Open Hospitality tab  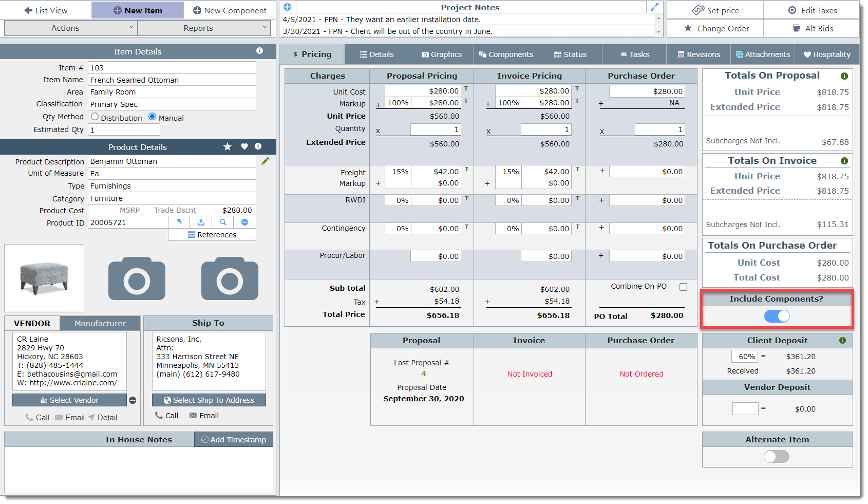click(x=827, y=54)
